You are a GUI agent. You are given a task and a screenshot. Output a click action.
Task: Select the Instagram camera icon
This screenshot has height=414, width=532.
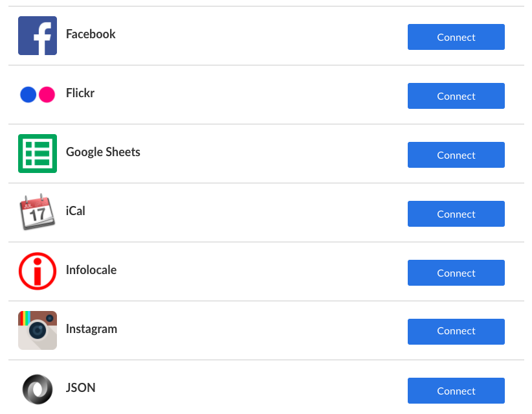[37, 330]
